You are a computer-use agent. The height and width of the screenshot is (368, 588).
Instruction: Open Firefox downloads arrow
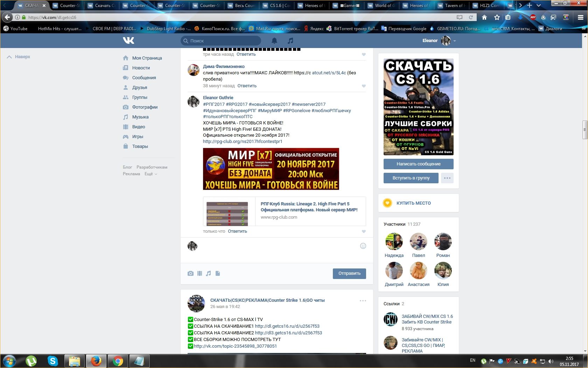click(520, 17)
